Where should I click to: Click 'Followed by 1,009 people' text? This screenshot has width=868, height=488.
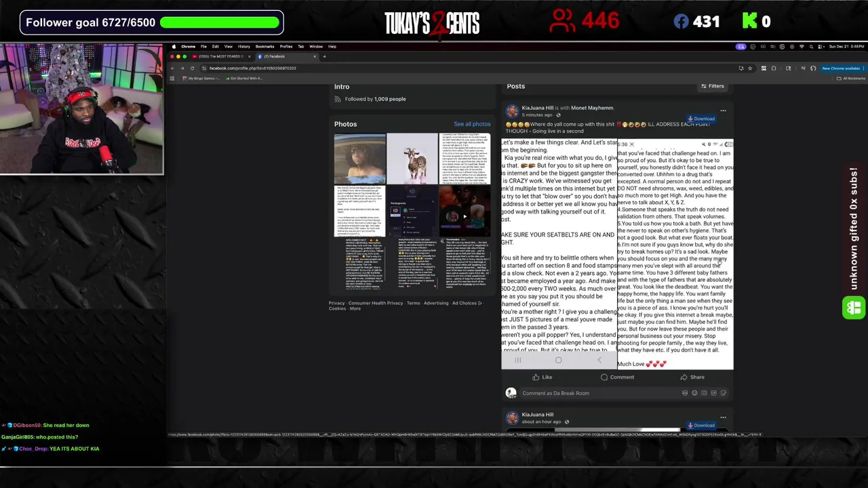[x=375, y=99]
